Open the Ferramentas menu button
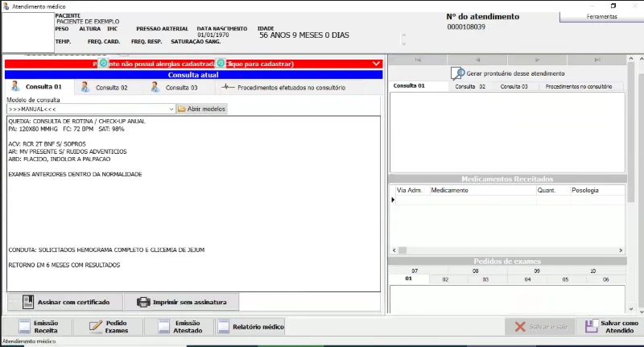This screenshot has height=347, width=644. point(601,16)
